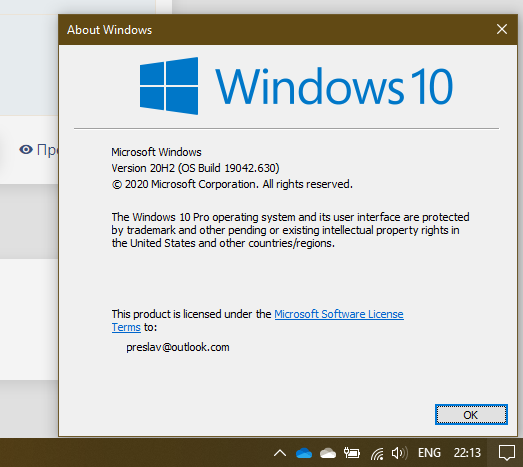Select the 'preslav@outlook.com' licensee text

[178, 347]
